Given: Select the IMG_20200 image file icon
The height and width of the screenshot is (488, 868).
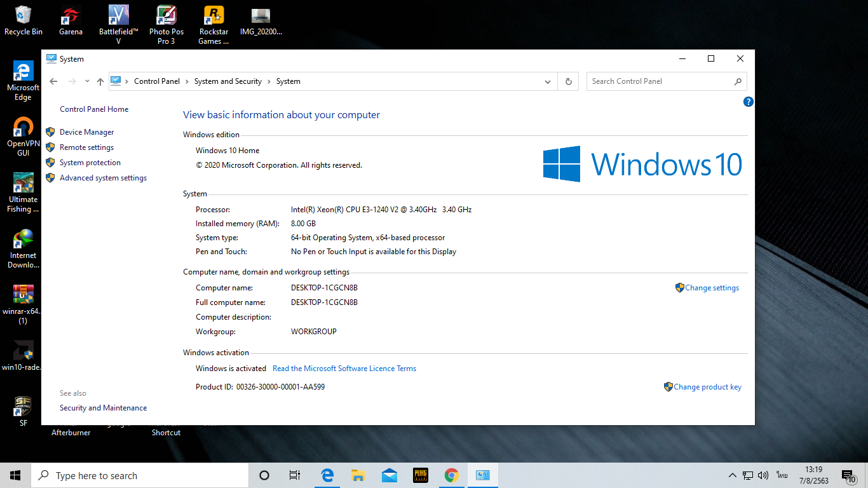Looking at the screenshot, I should 261,20.
